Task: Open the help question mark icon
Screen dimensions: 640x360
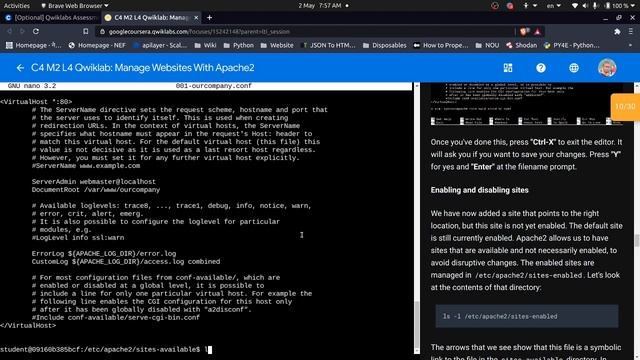Action: pyautogui.click(x=541, y=68)
